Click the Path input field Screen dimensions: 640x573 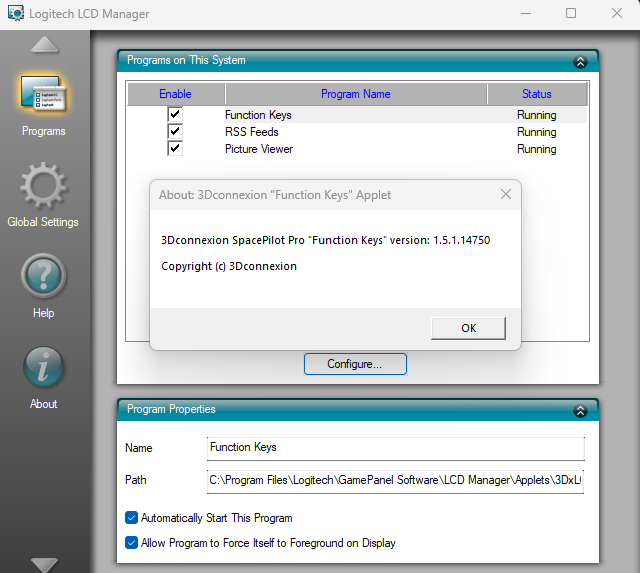click(396, 481)
